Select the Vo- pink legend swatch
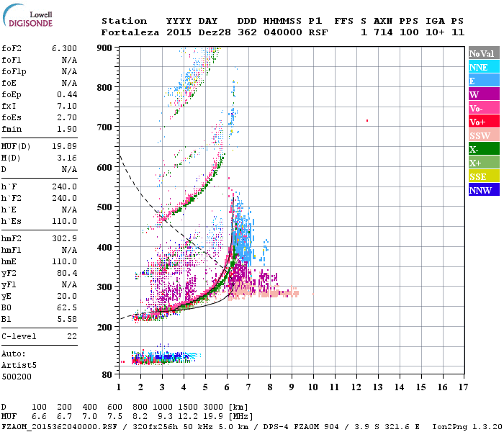The height and width of the screenshot is (432, 504). coord(484,108)
